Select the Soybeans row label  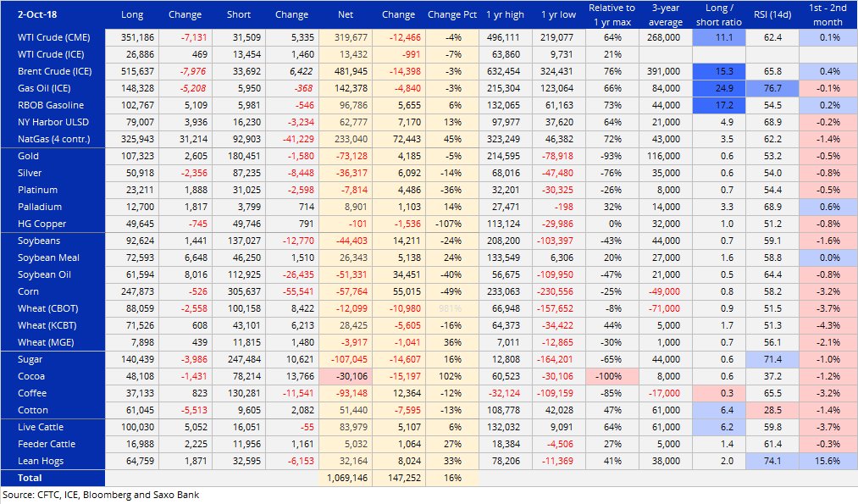pyautogui.click(x=37, y=241)
